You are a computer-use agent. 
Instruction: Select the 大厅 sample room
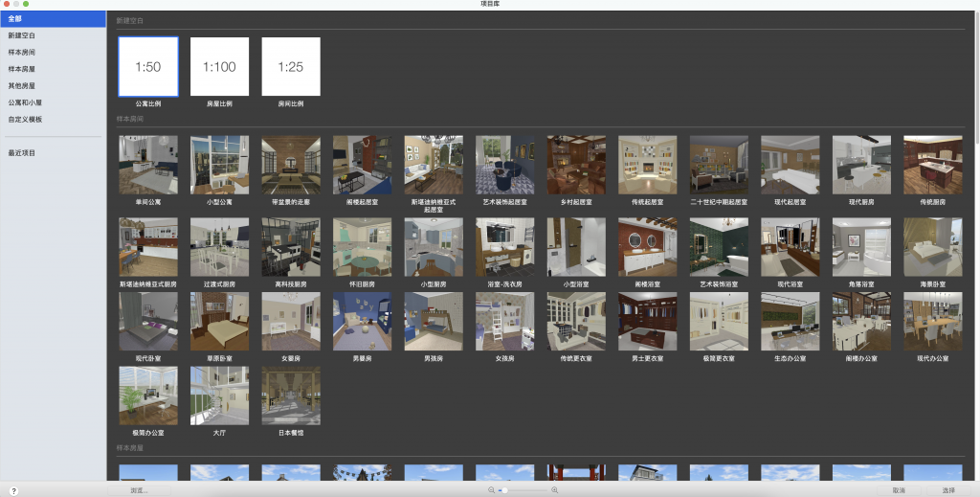point(219,395)
